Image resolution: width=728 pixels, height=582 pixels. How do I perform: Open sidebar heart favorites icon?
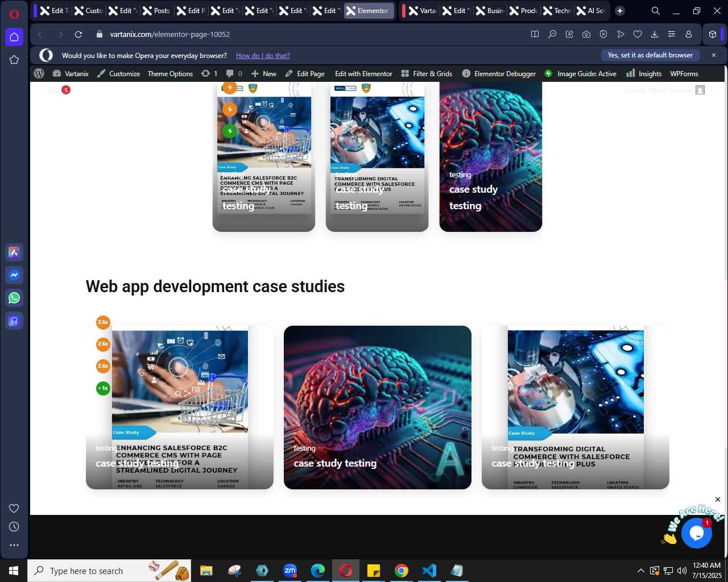click(x=14, y=508)
